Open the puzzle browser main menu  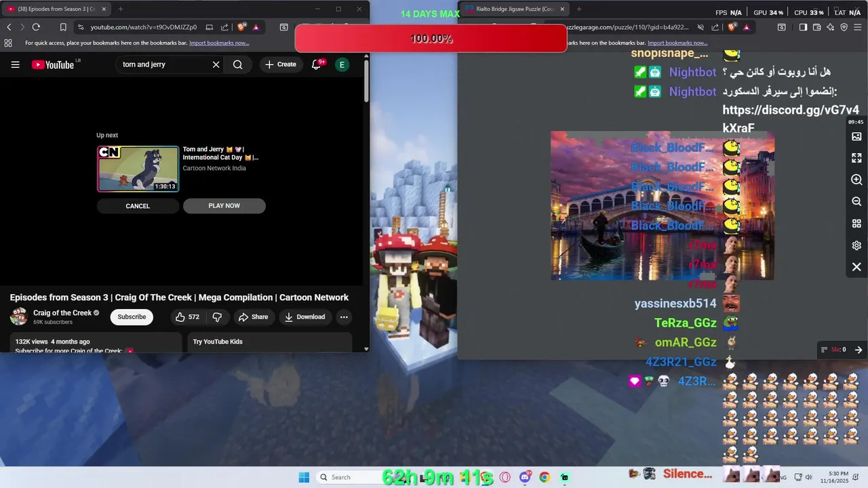858,27
